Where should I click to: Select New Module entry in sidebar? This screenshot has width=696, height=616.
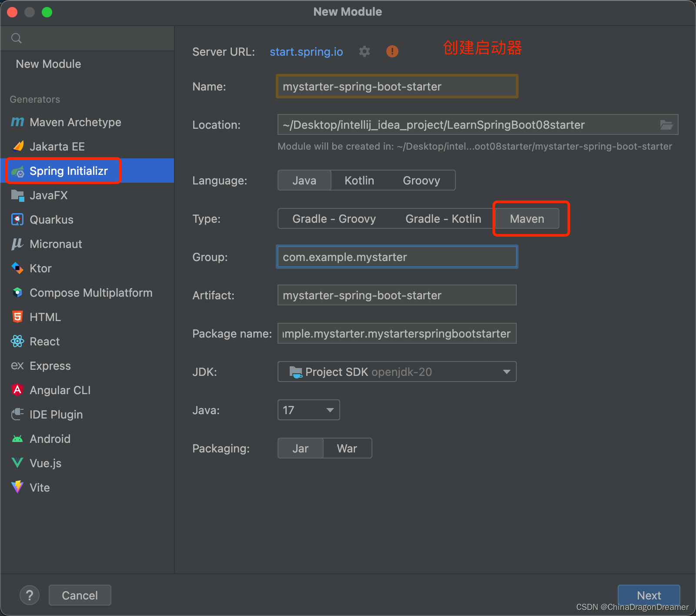coord(87,64)
